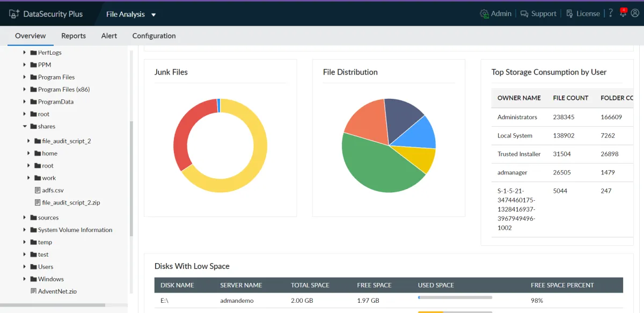644x313 pixels.
Task: Go to the Alert tab
Action: pyautogui.click(x=109, y=36)
